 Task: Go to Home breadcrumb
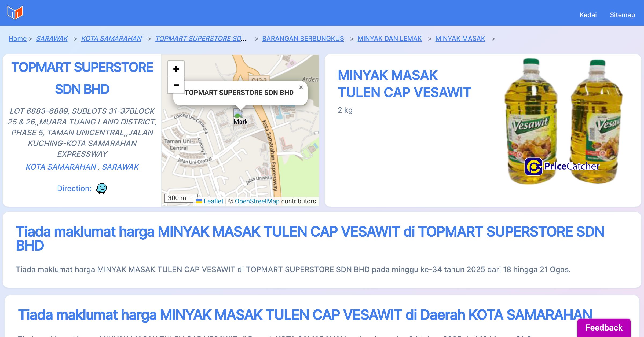coord(17,39)
